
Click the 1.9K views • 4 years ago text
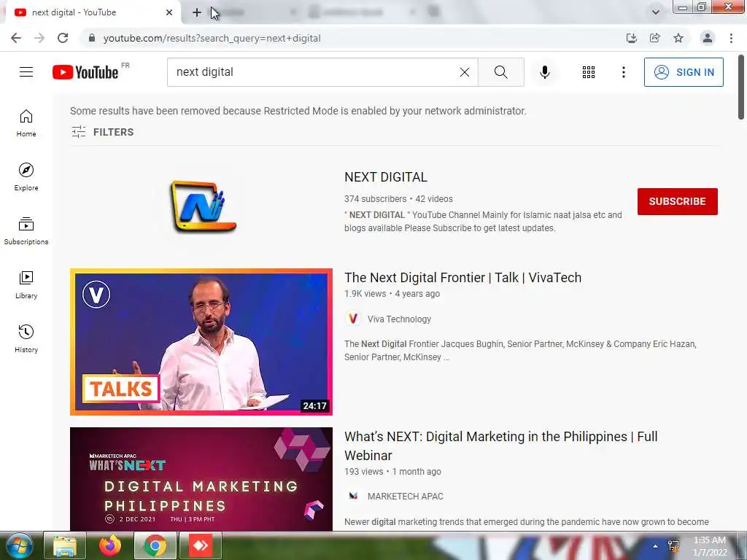(x=392, y=294)
